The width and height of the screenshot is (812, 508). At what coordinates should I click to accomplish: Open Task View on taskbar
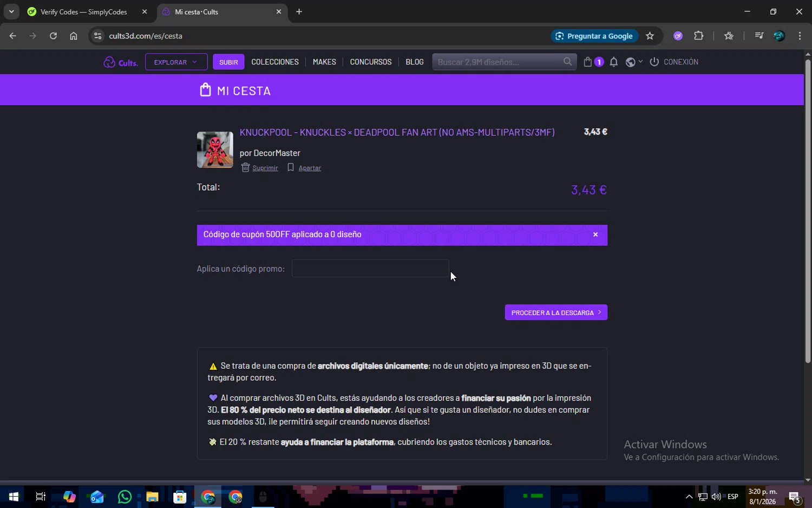41,497
